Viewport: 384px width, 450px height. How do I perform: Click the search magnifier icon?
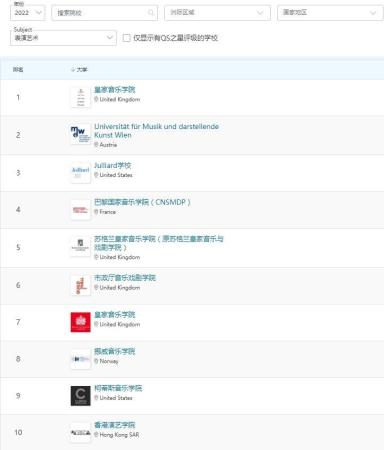click(151, 13)
